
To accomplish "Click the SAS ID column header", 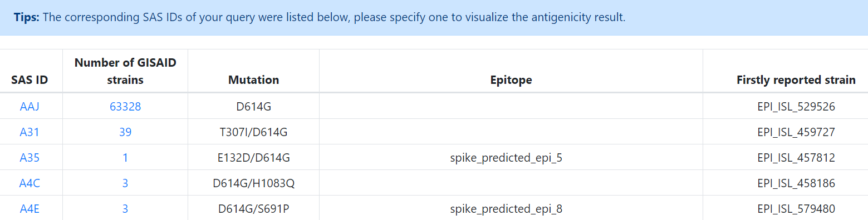I will point(30,80).
